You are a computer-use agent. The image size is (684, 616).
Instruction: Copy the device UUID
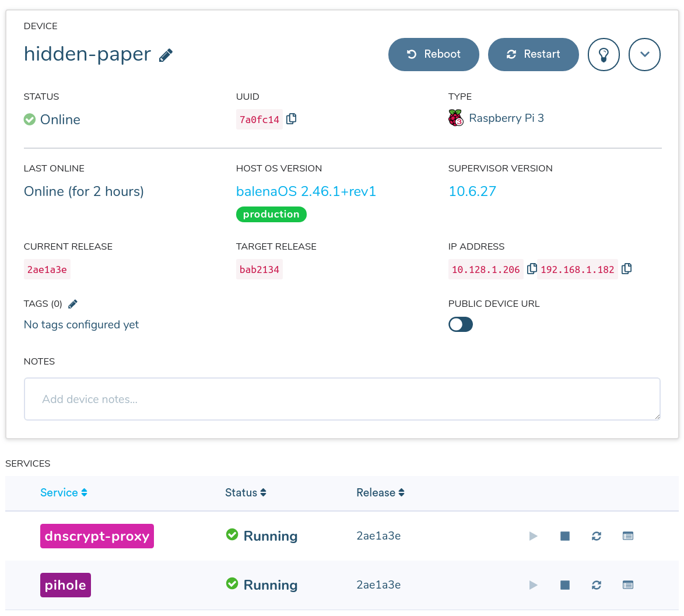292,119
